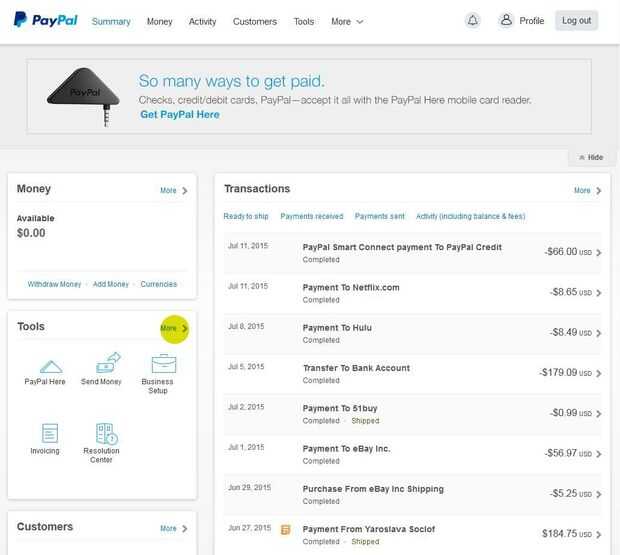Open More in the Tools panel
The width and height of the screenshot is (620, 555).
(174, 328)
